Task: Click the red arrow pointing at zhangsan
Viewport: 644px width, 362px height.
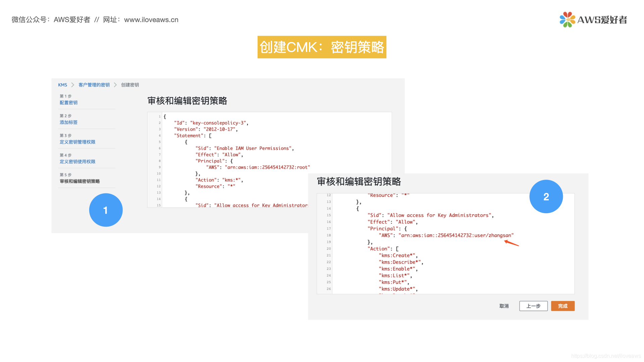Action: click(x=512, y=243)
